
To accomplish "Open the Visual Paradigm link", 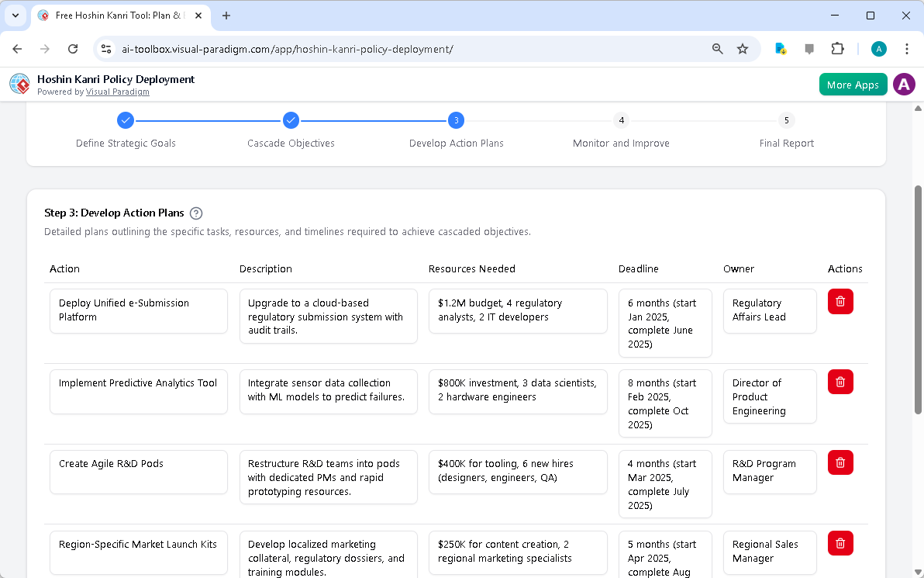I will (117, 92).
